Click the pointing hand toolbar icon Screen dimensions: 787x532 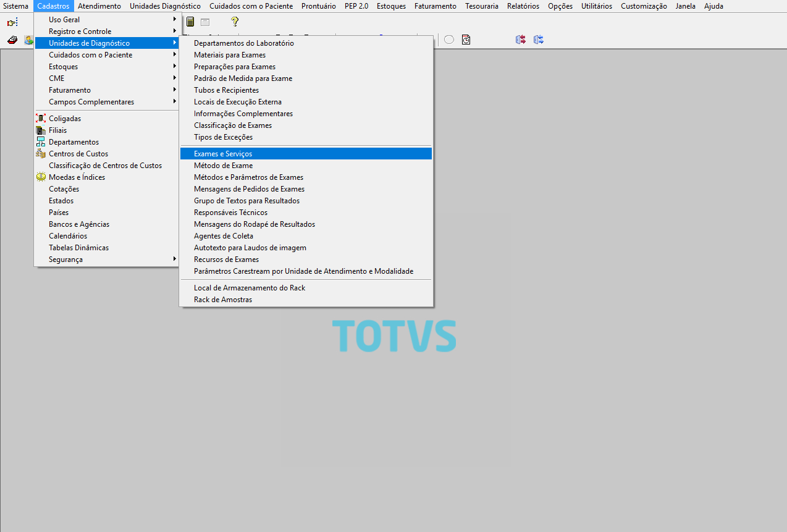(x=12, y=22)
